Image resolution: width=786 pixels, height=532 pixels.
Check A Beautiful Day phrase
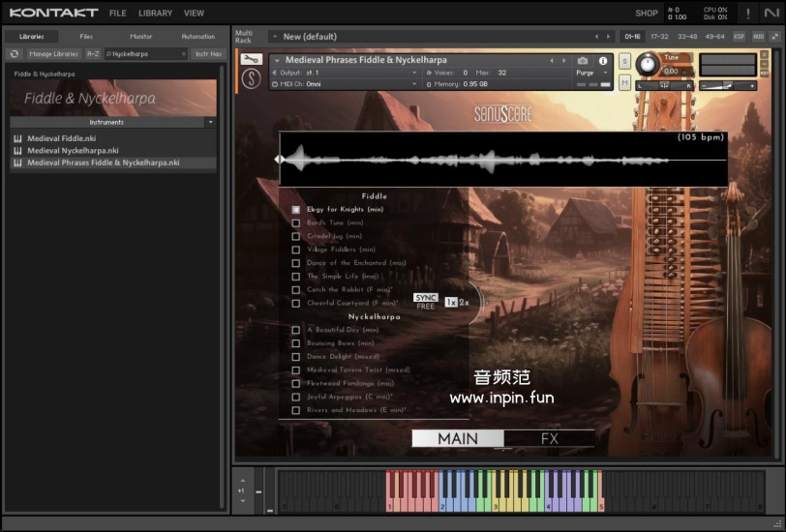click(296, 330)
